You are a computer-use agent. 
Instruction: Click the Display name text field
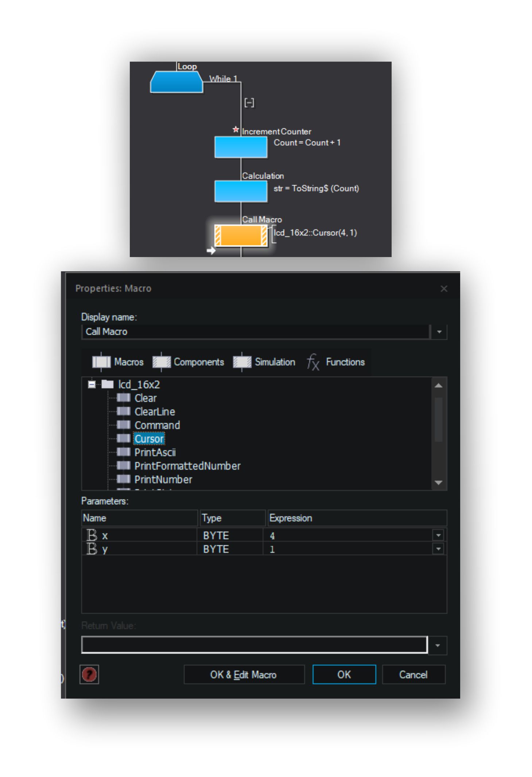[256, 332]
